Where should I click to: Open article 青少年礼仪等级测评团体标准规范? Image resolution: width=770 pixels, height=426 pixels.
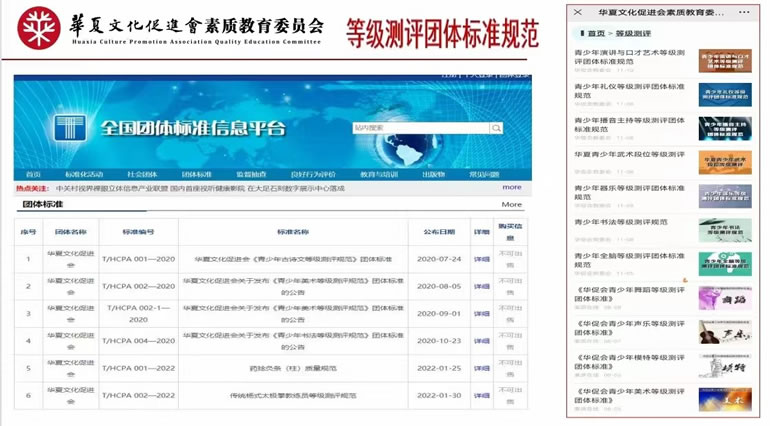pos(629,91)
